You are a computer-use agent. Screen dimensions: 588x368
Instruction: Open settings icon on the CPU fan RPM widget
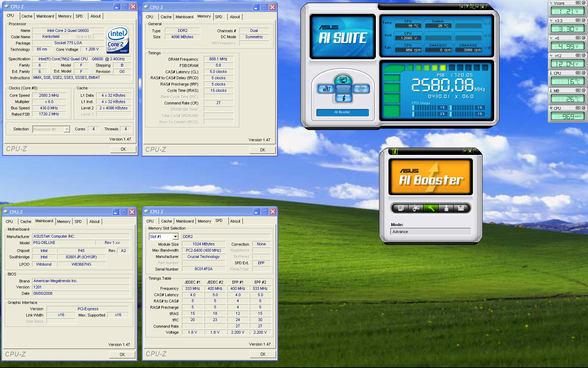point(578,108)
